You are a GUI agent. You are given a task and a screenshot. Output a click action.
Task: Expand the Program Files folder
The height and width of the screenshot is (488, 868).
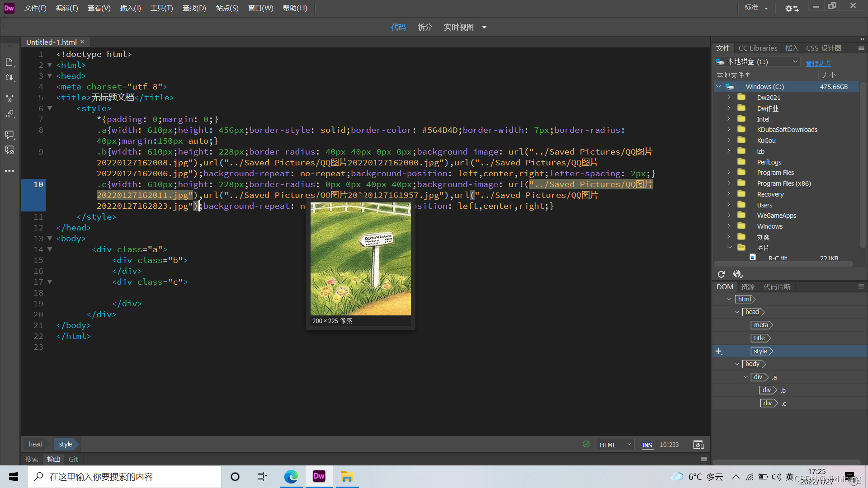[728, 173]
